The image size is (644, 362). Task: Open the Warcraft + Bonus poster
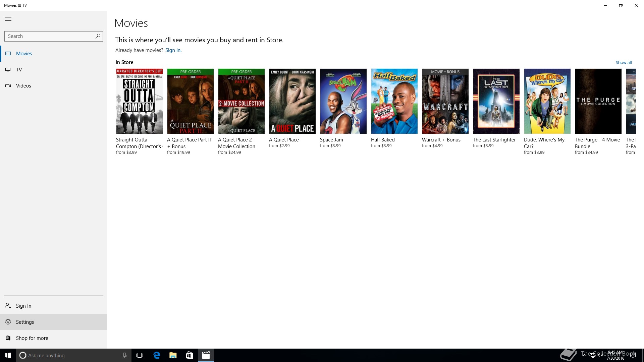click(x=445, y=101)
